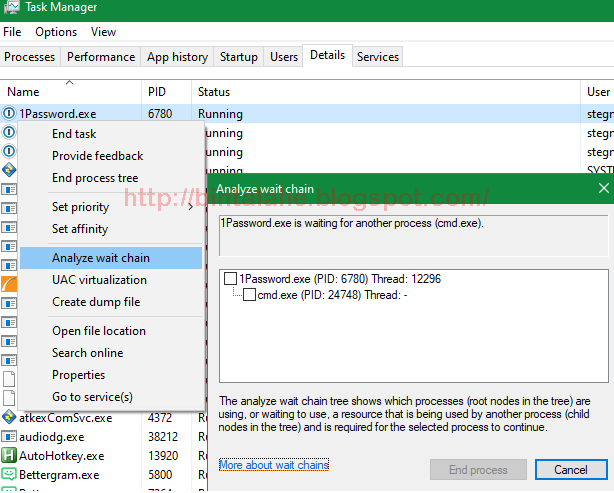Open the View menu

coord(103,32)
